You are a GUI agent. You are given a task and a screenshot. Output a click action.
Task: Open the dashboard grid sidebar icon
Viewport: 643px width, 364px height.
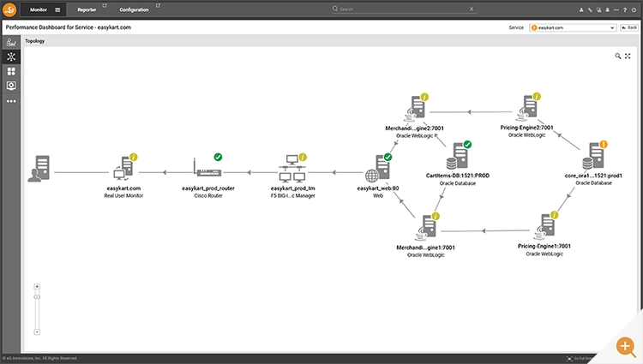(11, 71)
